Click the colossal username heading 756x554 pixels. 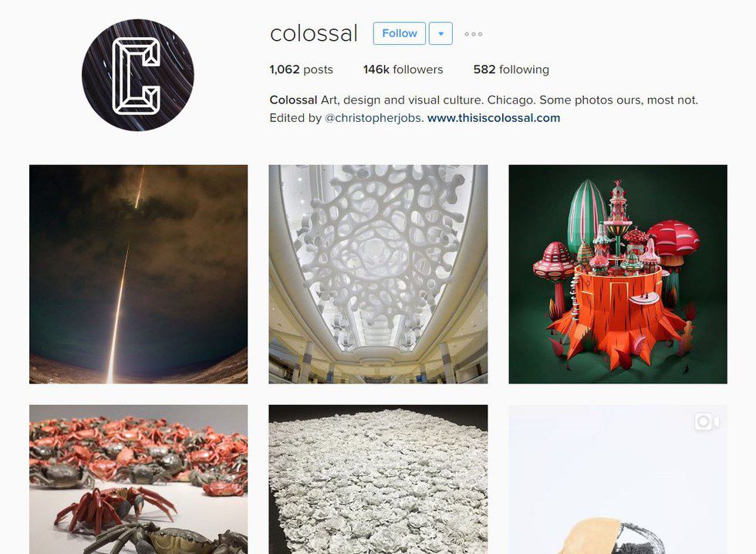pos(314,34)
